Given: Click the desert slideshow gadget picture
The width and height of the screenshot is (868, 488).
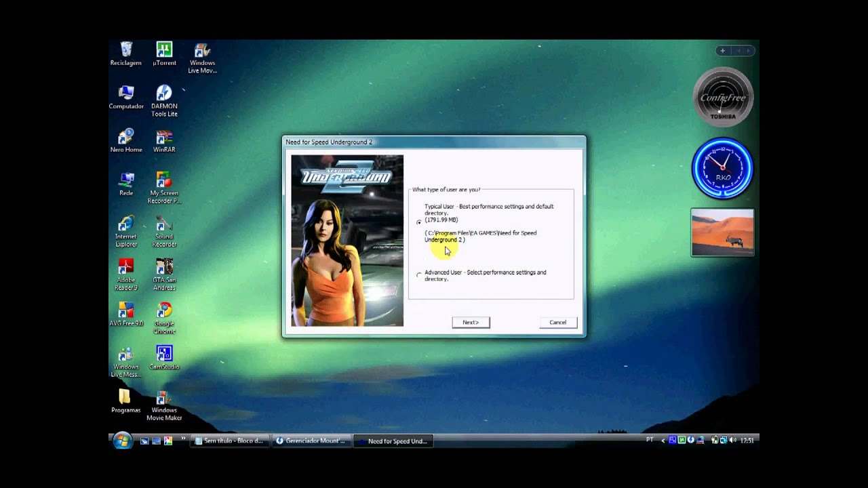Looking at the screenshot, I should click(722, 232).
